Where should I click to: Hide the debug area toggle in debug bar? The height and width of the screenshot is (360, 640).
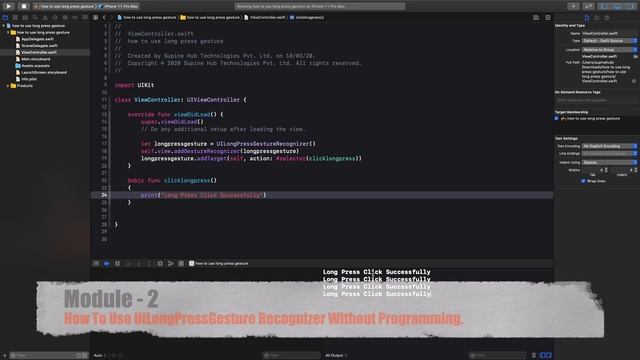tap(96, 264)
